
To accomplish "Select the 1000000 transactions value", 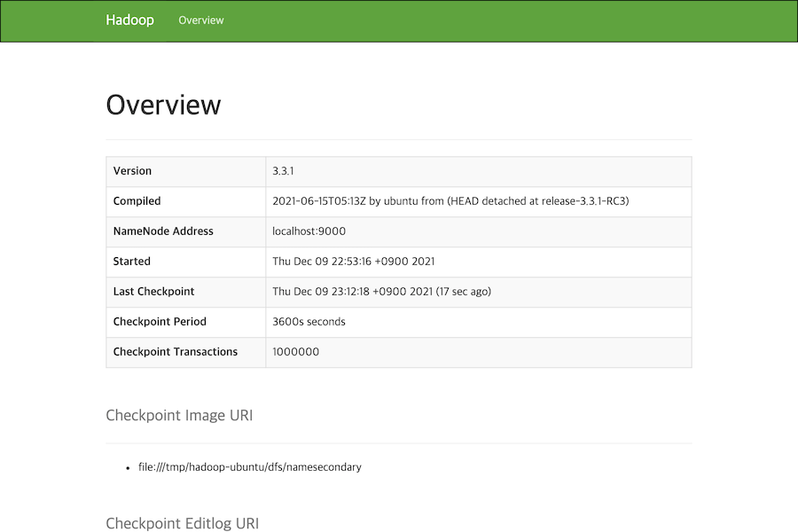I will click(291, 352).
